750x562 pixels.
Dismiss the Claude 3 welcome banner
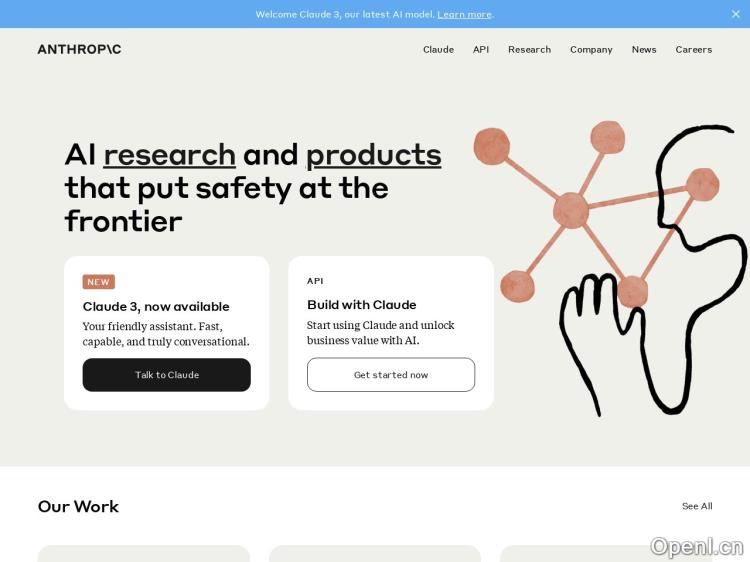point(736,14)
